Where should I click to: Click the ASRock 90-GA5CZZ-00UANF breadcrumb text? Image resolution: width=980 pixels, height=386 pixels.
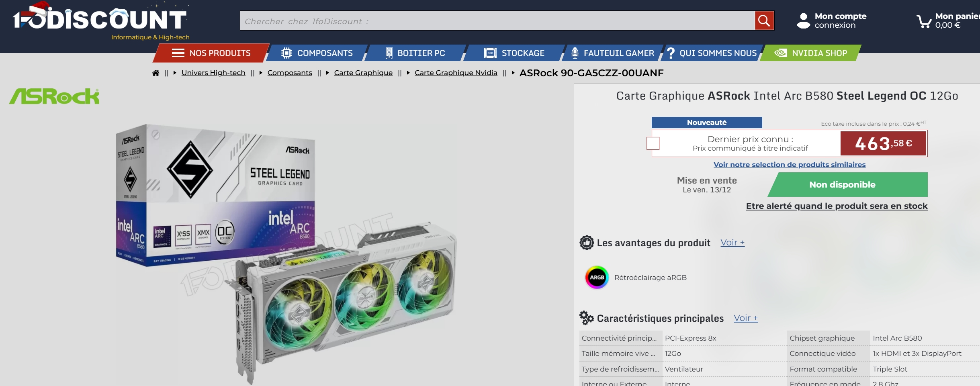[x=591, y=73]
